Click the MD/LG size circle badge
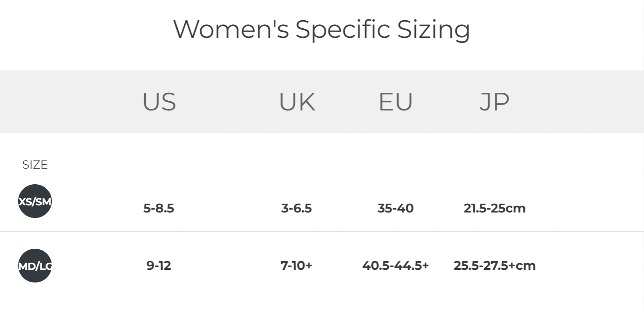 (x=35, y=266)
